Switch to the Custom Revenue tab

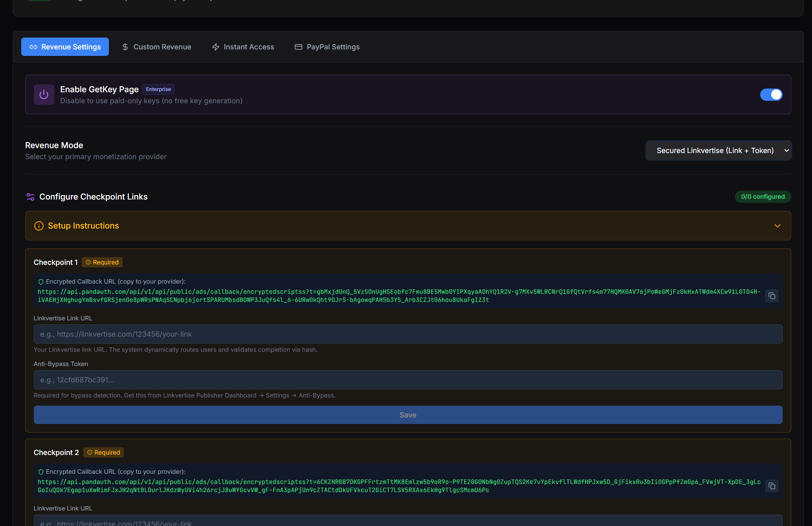click(x=157, y=47)
